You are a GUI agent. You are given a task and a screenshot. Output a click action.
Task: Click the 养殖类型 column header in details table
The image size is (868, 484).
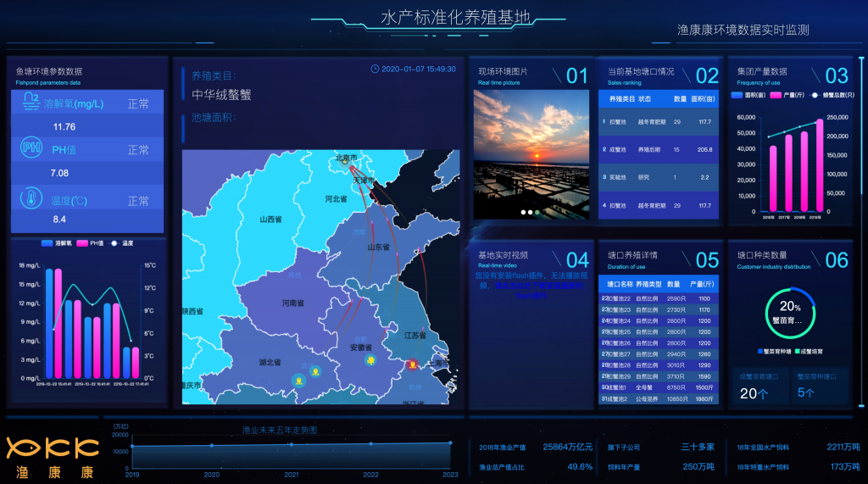tap(648, 285)
